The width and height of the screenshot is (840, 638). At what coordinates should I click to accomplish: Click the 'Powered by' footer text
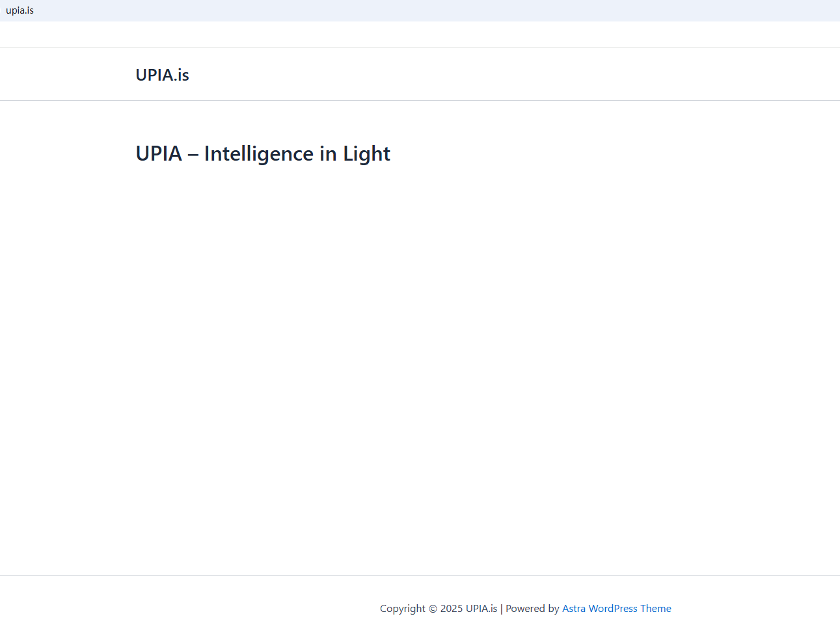532,609
